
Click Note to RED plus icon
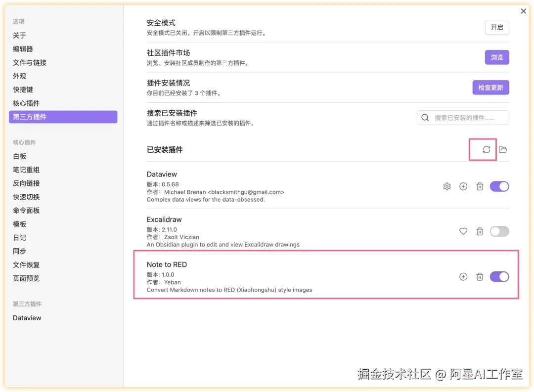point(463,276)
